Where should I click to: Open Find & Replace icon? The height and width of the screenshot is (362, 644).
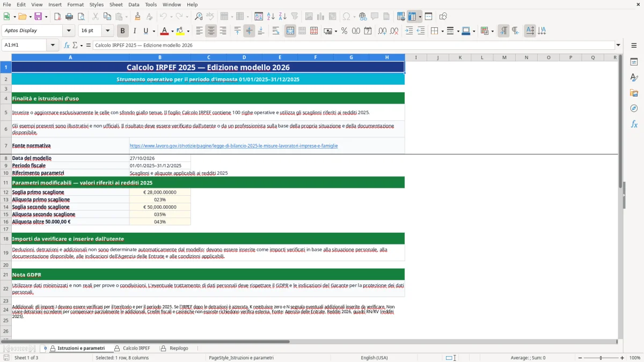pyautogui.click(x=199, y=17)
